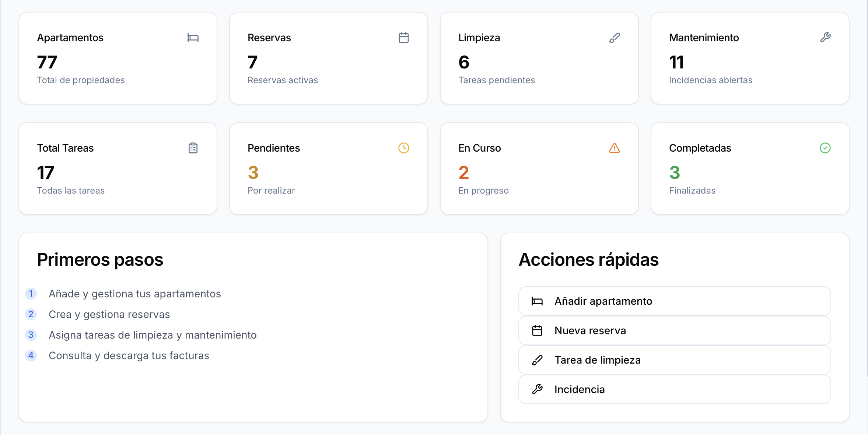Create a Nueva reserva
The image size is (868, 435).
(x=675, y=330)
